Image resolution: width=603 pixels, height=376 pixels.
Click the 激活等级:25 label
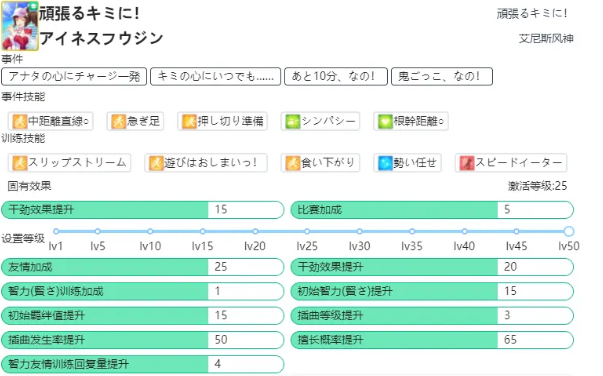[x=538, y=186]
